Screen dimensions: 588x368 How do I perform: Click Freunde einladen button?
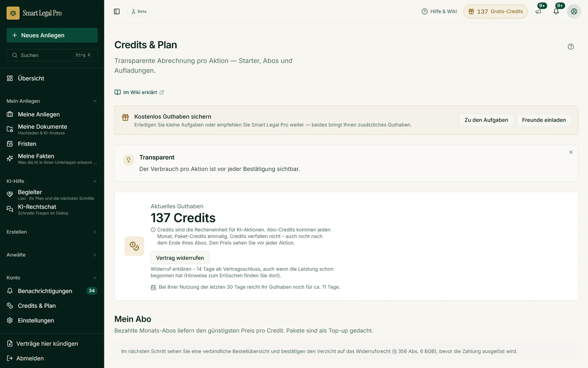click(544, 120)
